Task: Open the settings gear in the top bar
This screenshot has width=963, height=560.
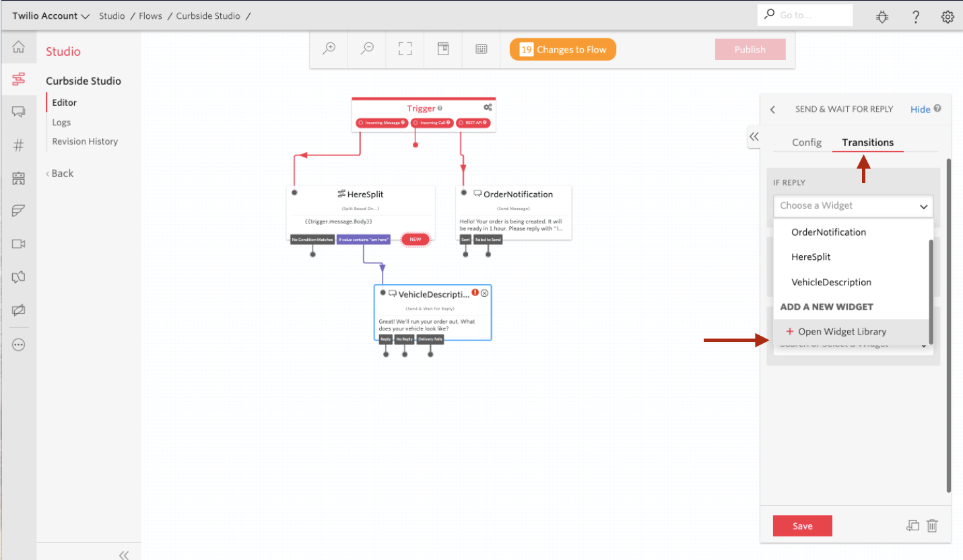Action: (x=948, y=16)
